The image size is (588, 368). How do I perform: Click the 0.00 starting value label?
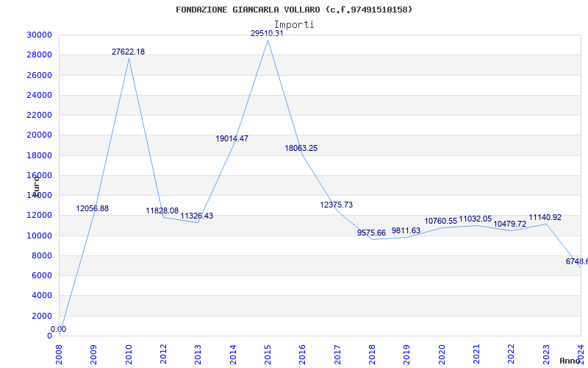click(58, 329)
